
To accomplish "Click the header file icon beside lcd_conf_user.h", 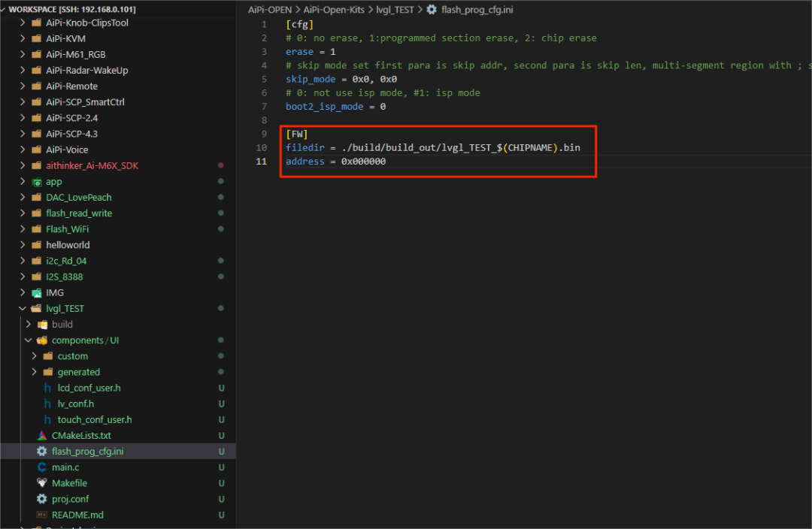I will tap(47, 388).
